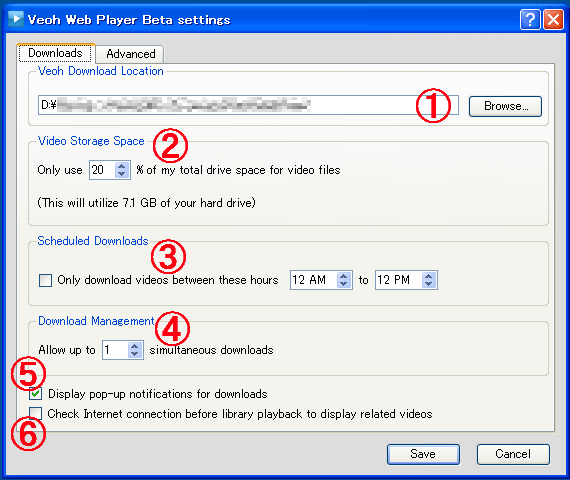Click the Browse... button
This screenshot has width=570, height=480.
pos(505,106)
